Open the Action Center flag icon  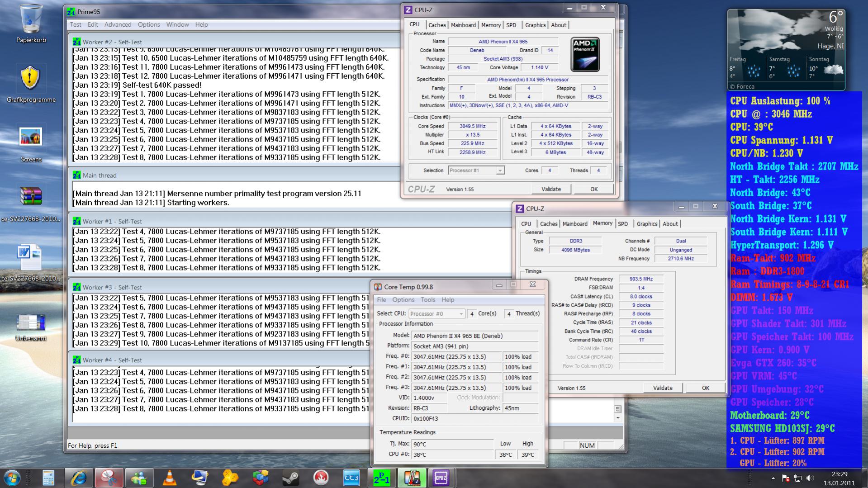click(x=786, y=478)
